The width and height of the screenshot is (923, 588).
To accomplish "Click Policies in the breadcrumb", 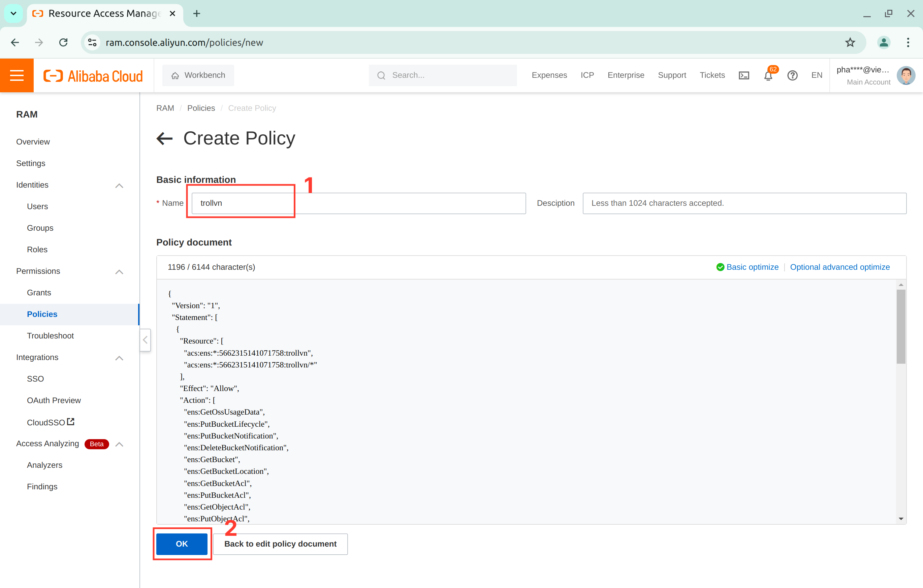I will point(201,108).
